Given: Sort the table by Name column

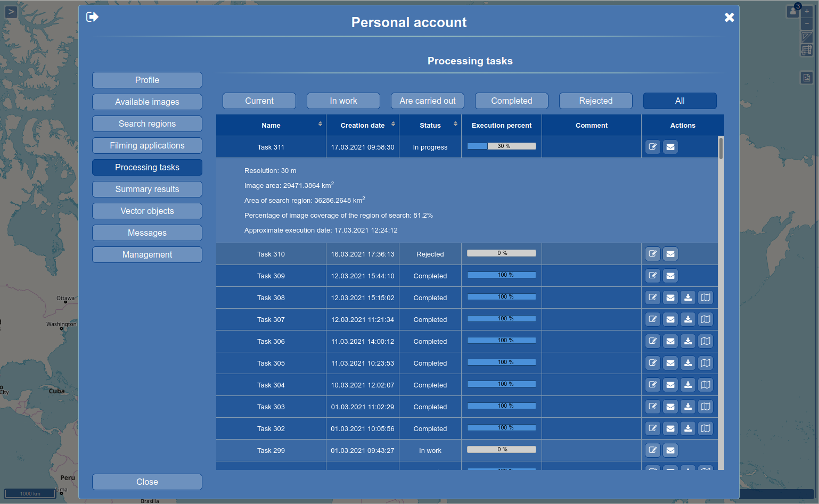Looking at the screenshot, I should [320, 124].
